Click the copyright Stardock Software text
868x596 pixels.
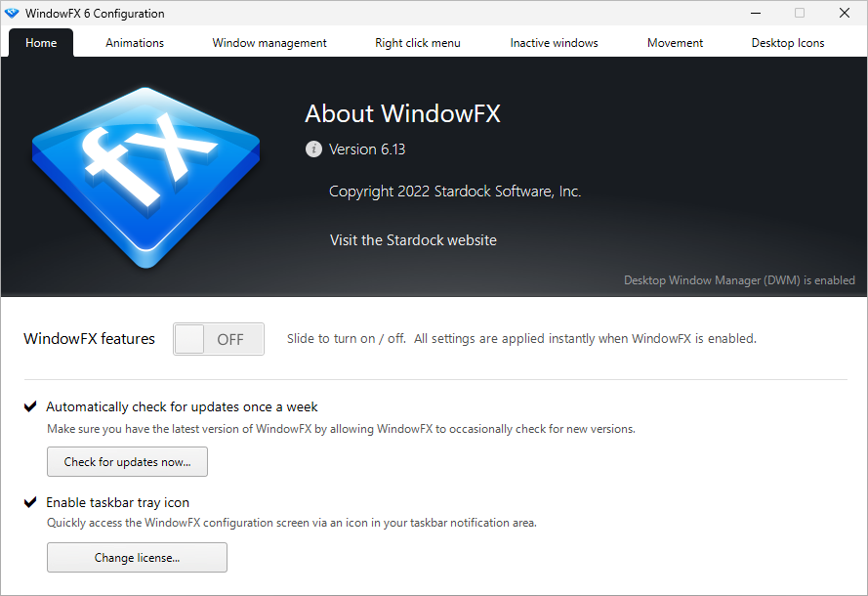(x=455, y=191)
